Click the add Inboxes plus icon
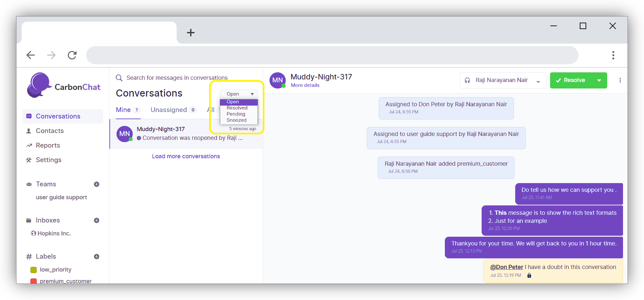The height and width of the screenshot is (300, 644). point(96,221)
